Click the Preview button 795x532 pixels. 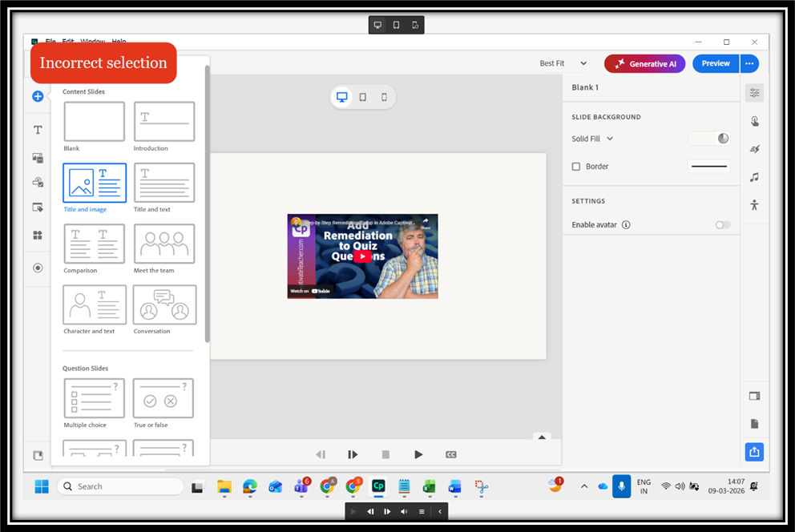715,63
